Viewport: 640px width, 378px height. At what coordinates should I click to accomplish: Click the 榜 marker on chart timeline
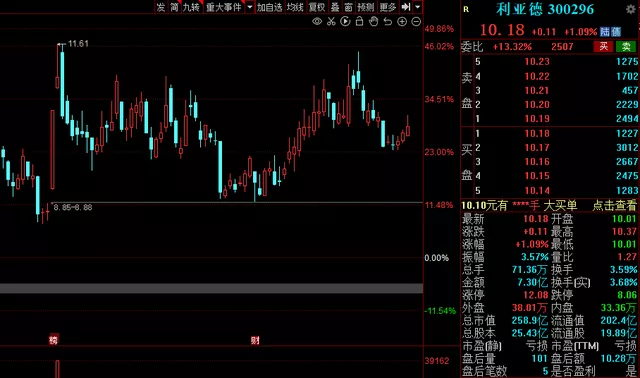(x=53, y=340)
